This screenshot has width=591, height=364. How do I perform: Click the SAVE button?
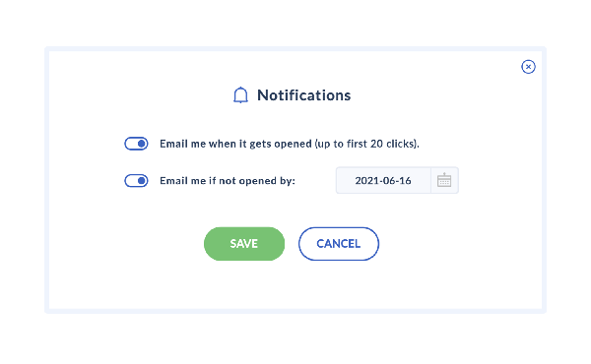[x=244, y=244]
